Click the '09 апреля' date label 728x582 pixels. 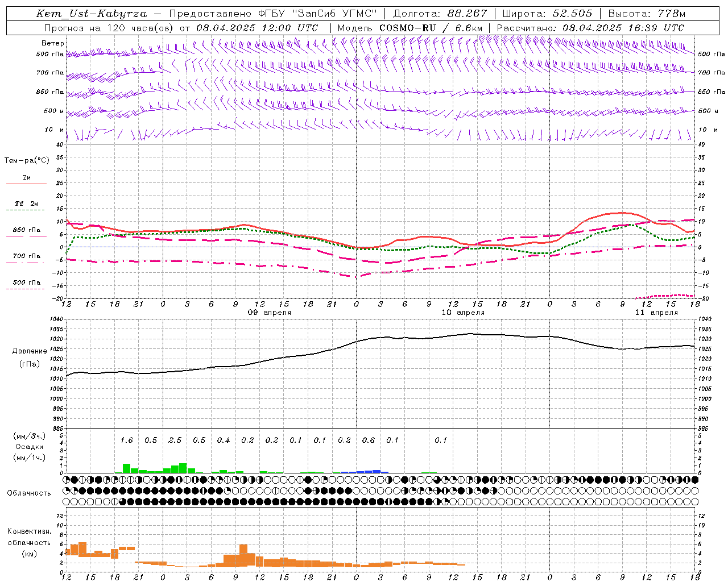[x=270, y=313]
